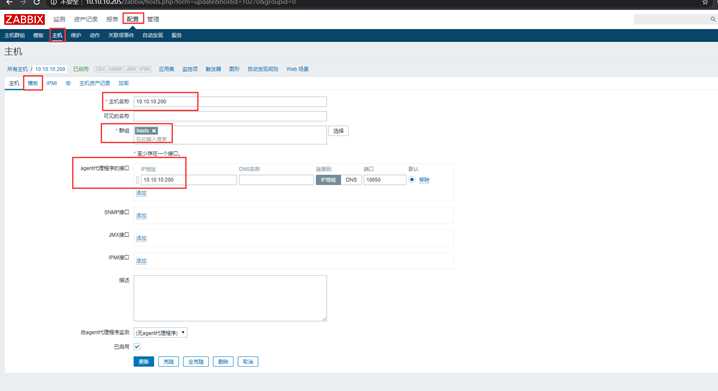Go to 维护 in the blue submenu
The width and height of the screenshot is (718, 391).
pos(76,35)
